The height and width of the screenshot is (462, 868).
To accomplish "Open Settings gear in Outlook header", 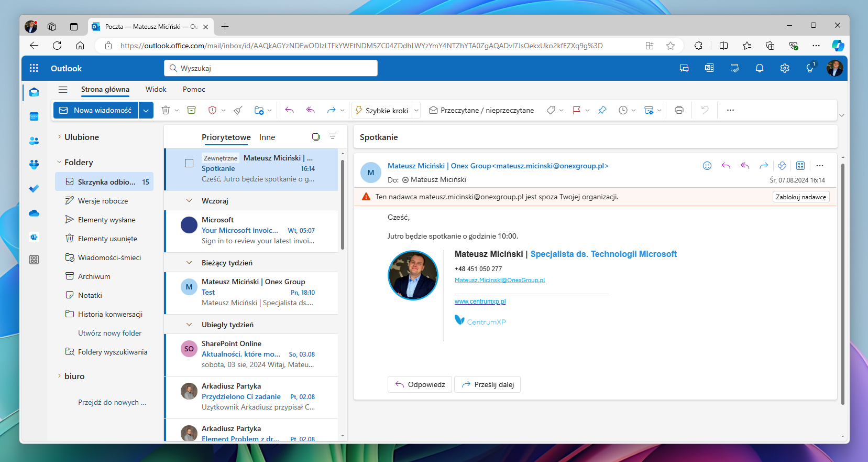I will pyautogui.click(x=785, y=68).
